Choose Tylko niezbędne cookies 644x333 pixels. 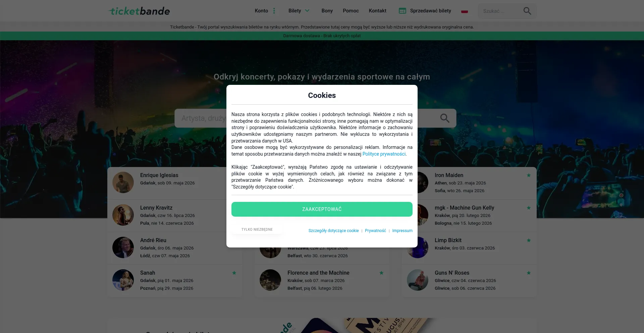point(257,230)
